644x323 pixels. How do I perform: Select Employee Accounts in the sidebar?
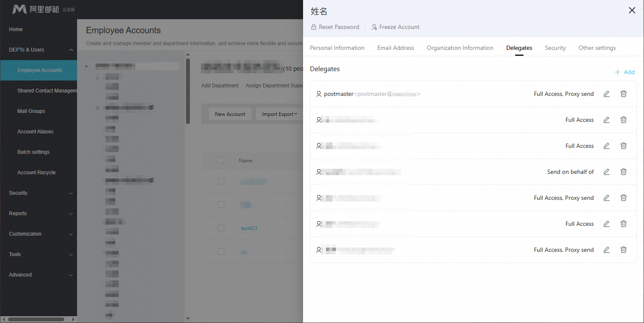(38, 70)
